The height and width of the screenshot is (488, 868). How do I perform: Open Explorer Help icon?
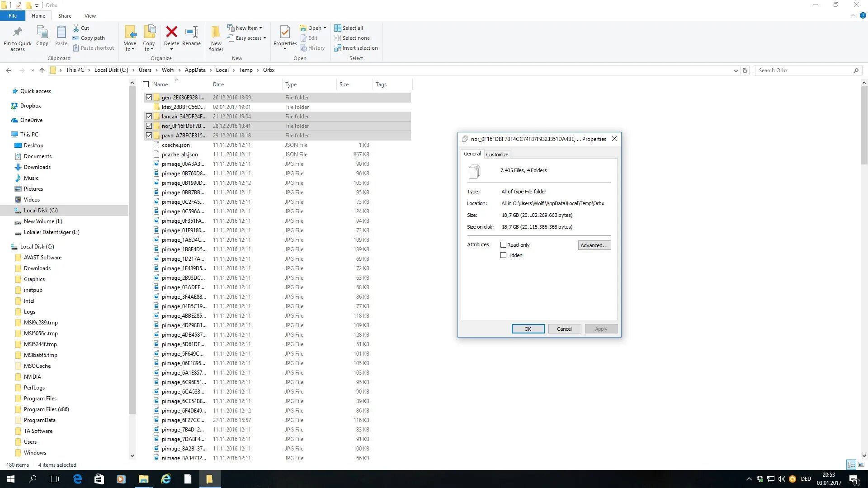[863, 15]
